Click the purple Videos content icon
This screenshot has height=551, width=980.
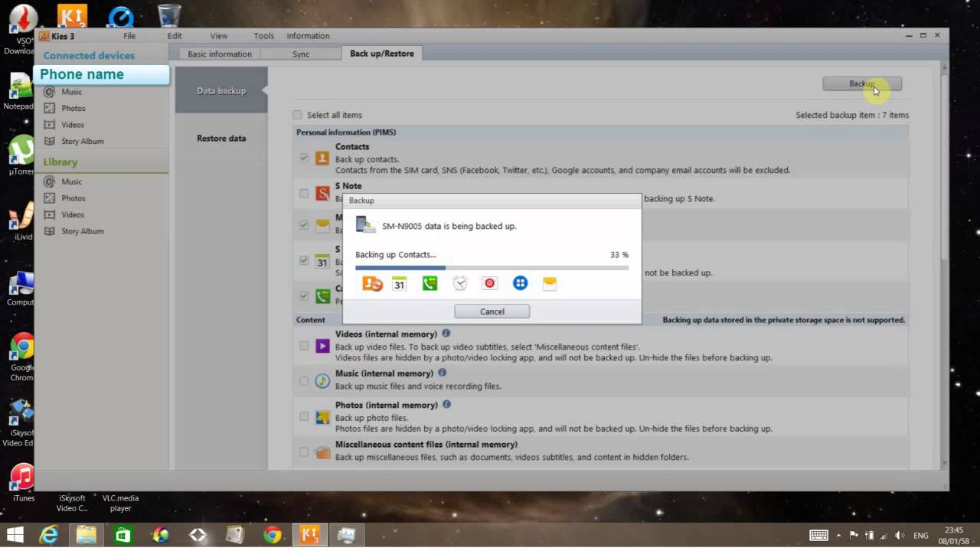[322, 346]
